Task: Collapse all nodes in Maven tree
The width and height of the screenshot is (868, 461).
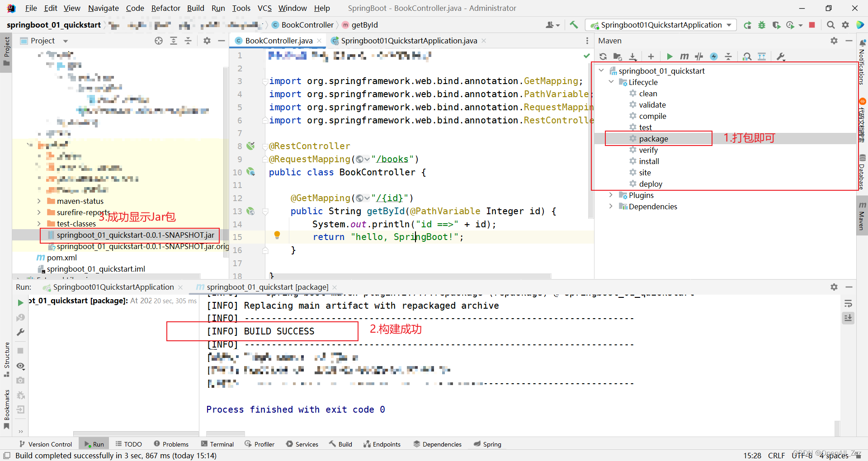Action: coord(728,56)
